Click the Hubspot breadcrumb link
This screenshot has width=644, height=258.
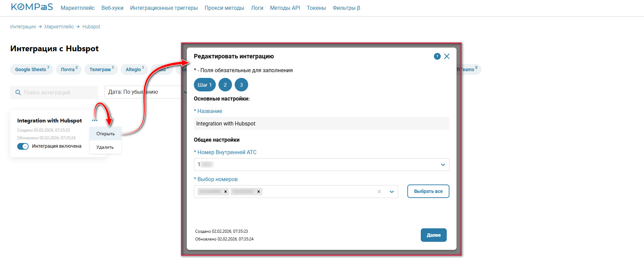91,27
